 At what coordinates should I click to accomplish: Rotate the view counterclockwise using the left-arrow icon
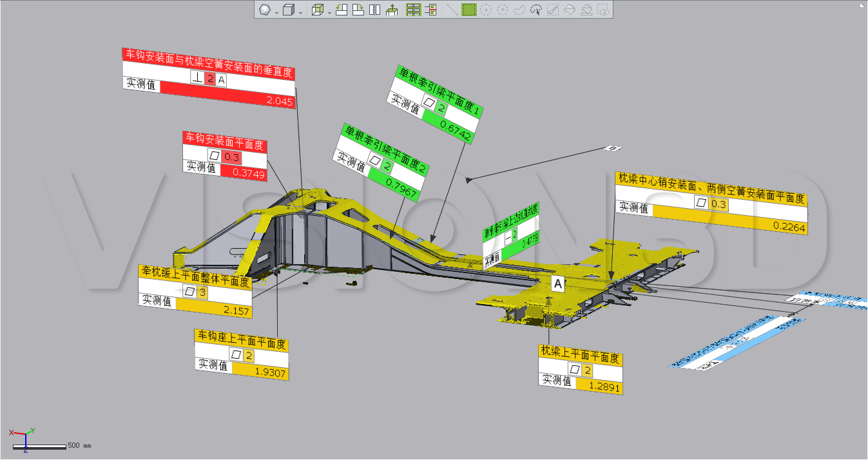tap(342, 10)
